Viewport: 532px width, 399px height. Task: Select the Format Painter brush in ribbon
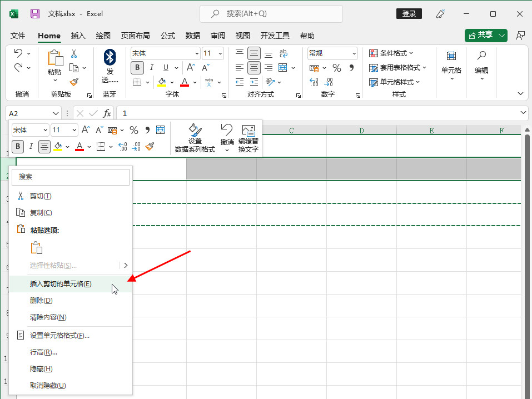click(x=74, y=82)
